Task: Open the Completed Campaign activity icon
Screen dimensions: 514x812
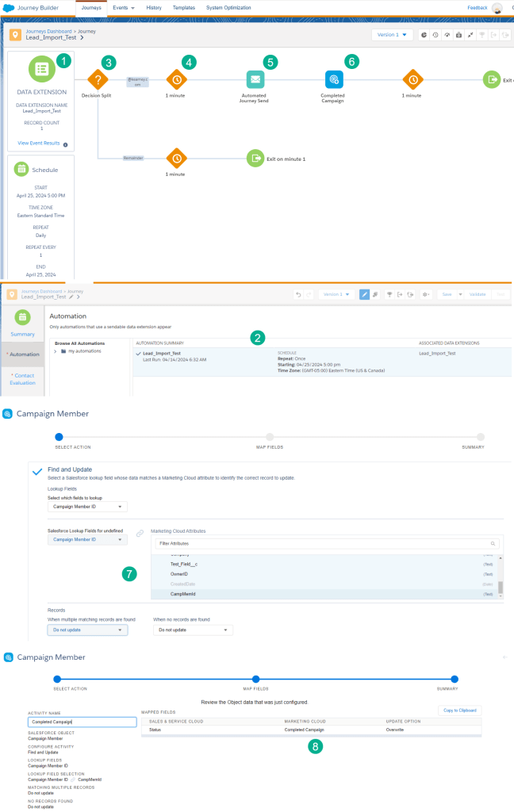Action: [334, 79]
